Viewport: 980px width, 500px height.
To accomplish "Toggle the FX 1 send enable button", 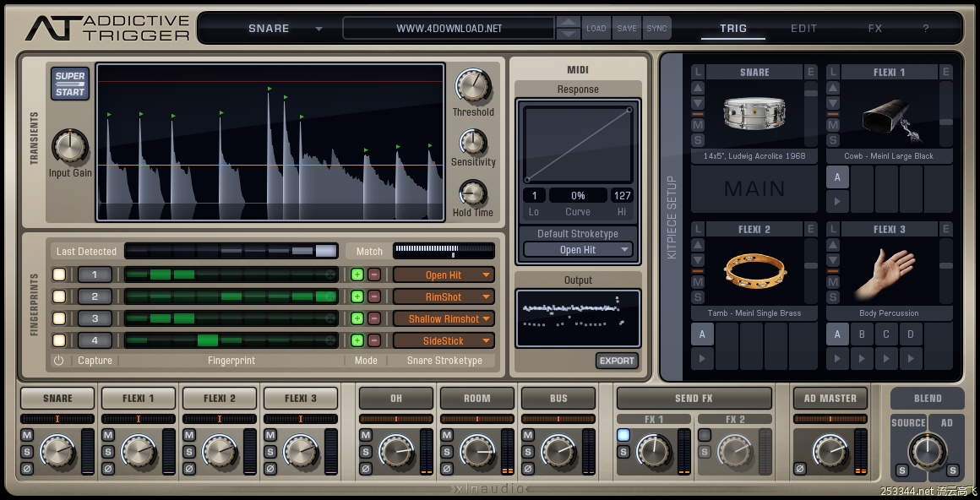I will point(623,435).
